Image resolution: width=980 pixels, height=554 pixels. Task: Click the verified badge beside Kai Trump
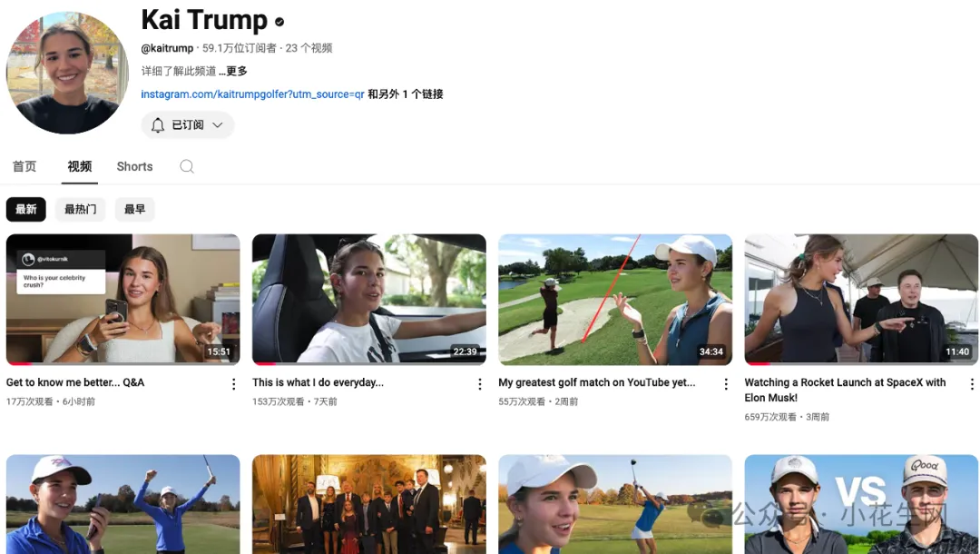(x=279, y=22)
